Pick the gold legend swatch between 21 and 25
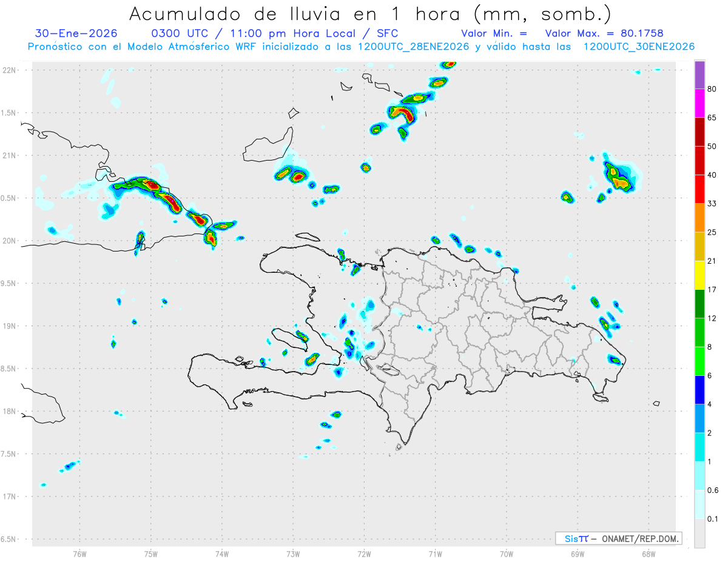The width and height of the screenshot is (728, 562). pos(699,246)
